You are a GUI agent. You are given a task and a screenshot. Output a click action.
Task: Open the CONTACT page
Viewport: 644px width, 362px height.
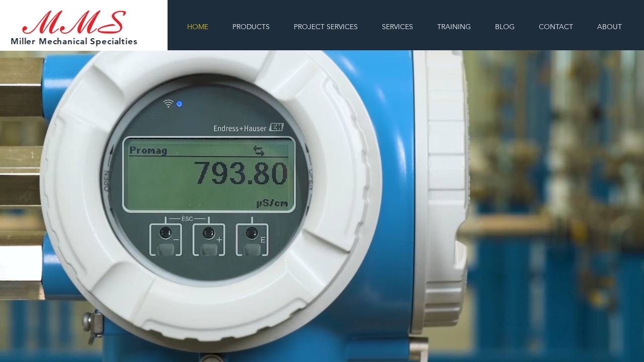pyautogui.click(x=556, y=27)
